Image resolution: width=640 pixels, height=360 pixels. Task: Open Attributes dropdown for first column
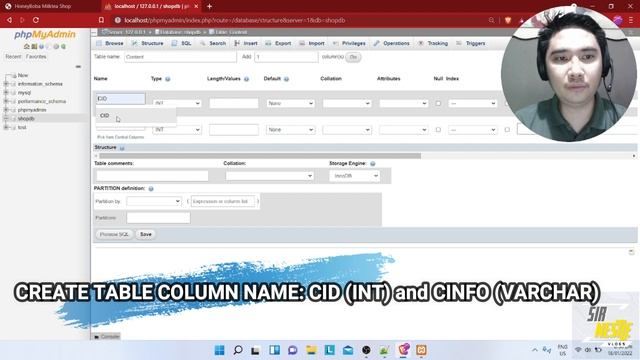[x=404, y=103]
